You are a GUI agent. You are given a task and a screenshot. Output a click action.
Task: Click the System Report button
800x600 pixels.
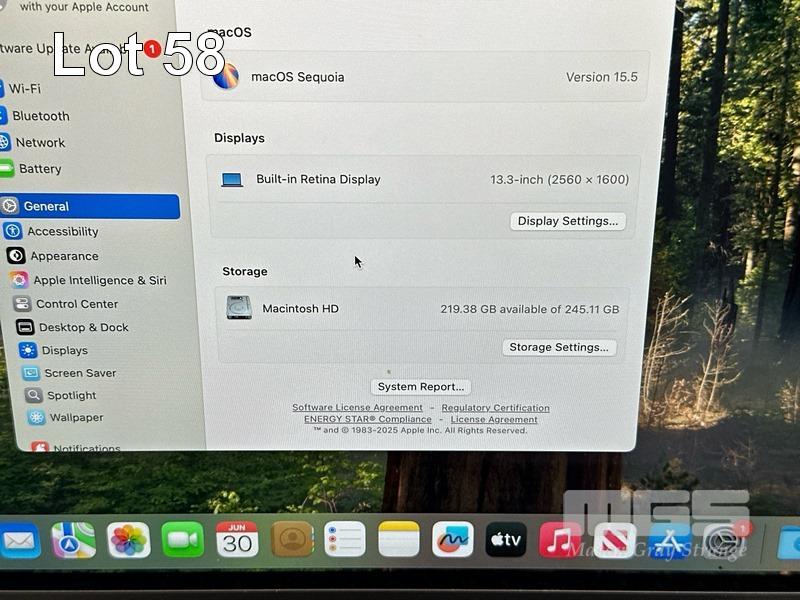tap(420, 387)
